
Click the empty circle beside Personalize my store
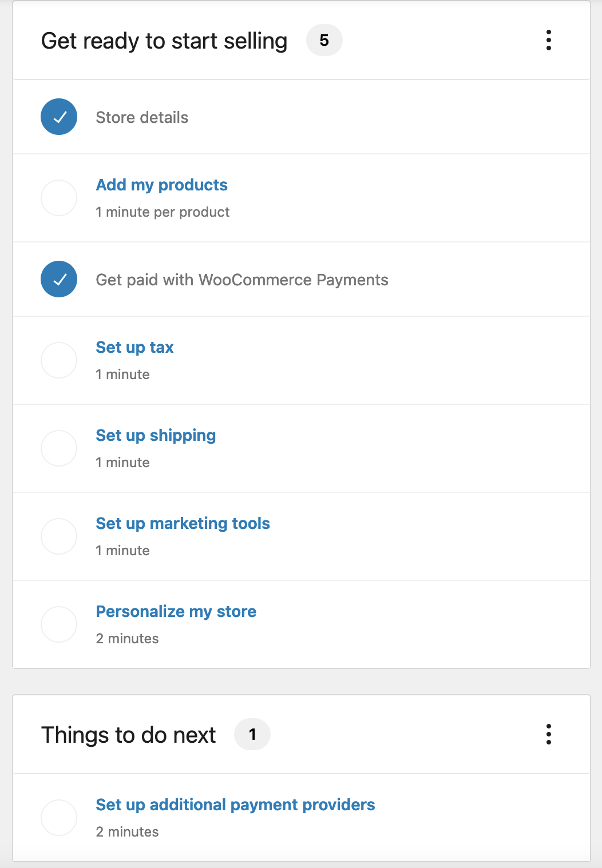coord(59,624)
